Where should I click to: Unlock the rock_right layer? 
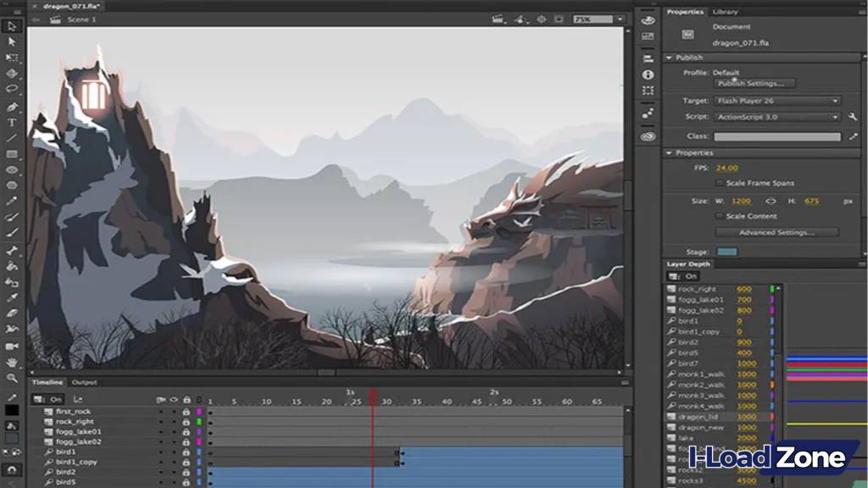click(186, 421)
